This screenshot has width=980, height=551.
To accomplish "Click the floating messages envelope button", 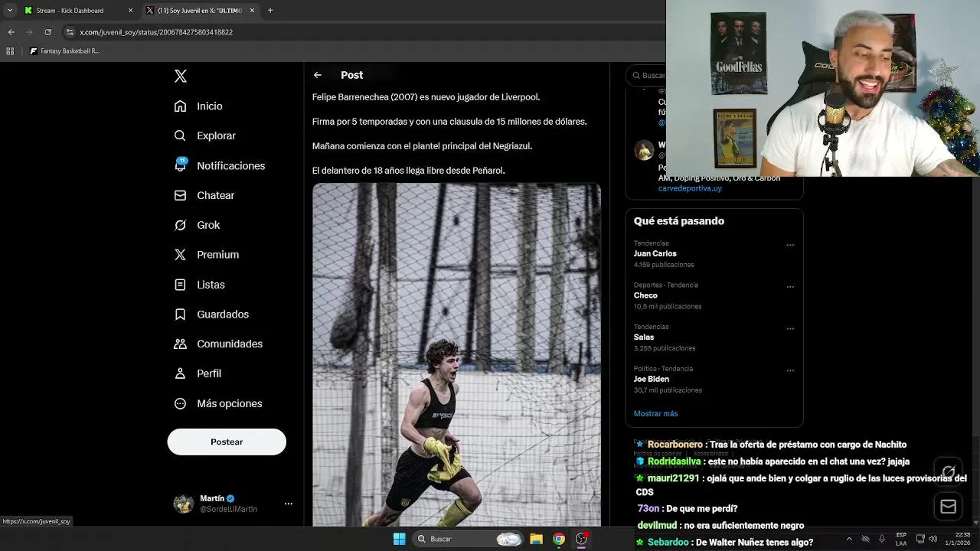I will (949, 507).
